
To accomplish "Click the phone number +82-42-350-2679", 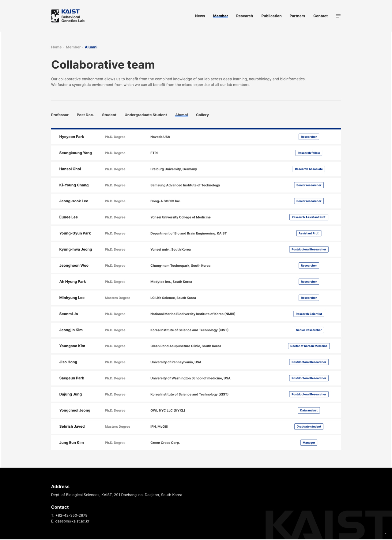I will (71, 515).
